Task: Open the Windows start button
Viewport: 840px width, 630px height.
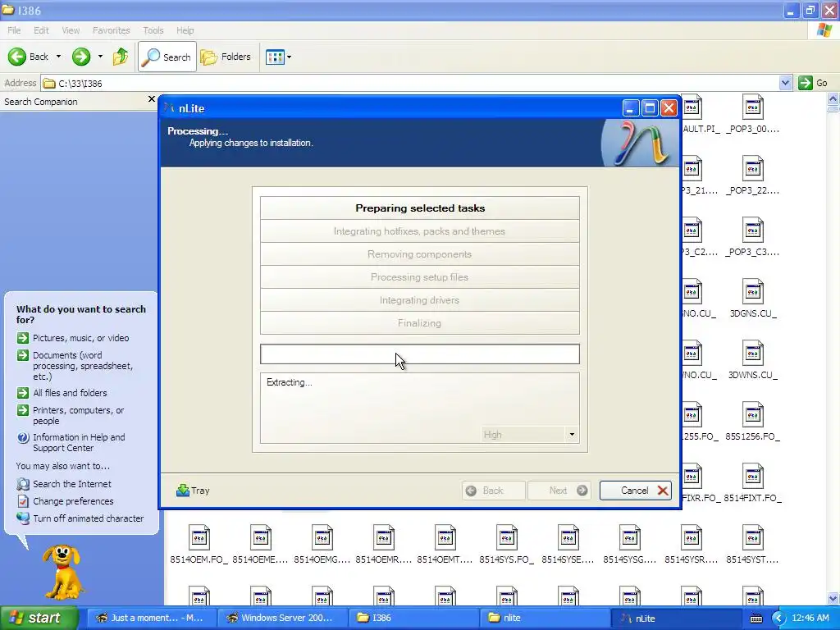Action: coord(39,618)
